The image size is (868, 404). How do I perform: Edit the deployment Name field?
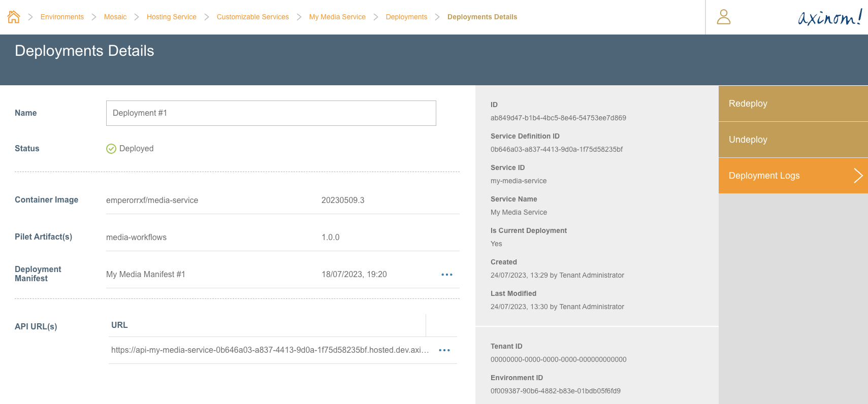(271, 113)
